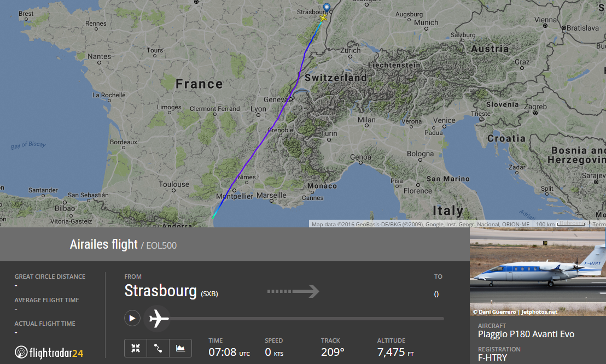Click the EOL500 flight number
This screenshot has height=364, width=606.
pos(161,246)
